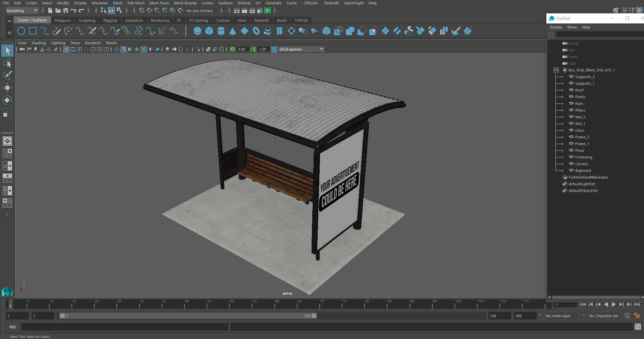Viewport: 644px width, 339px height.
Task: Click the No Live Surface field
Action: (202, 11)
